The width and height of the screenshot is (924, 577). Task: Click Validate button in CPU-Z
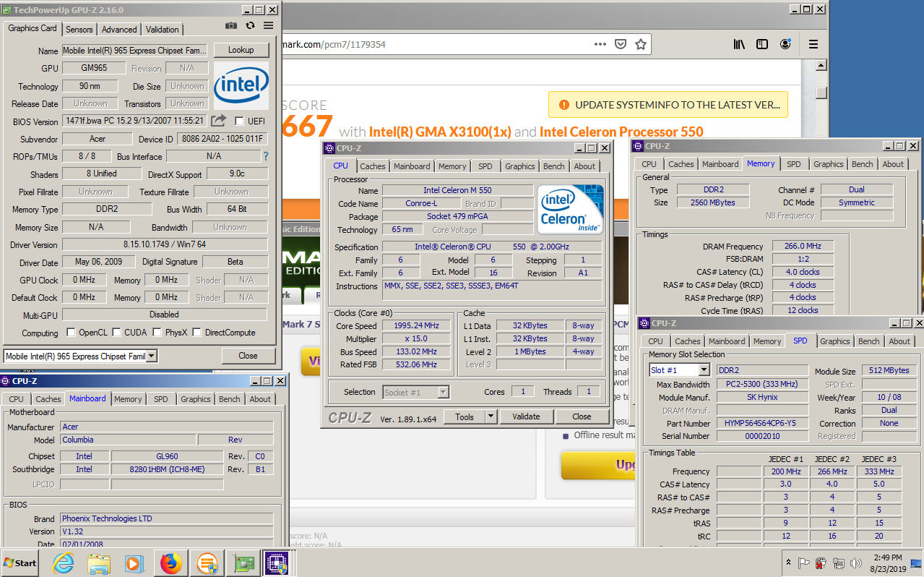point(526,416)
